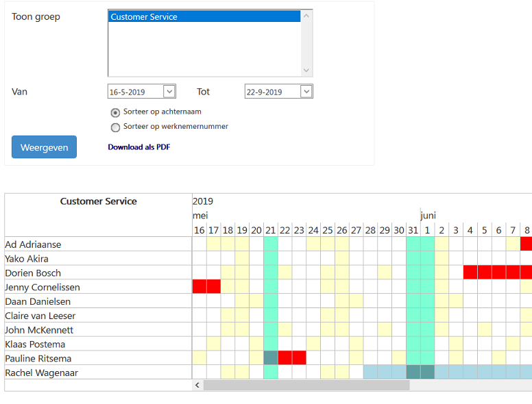
Task: Click the Weergeven button
Action: (x=44, y=147)
